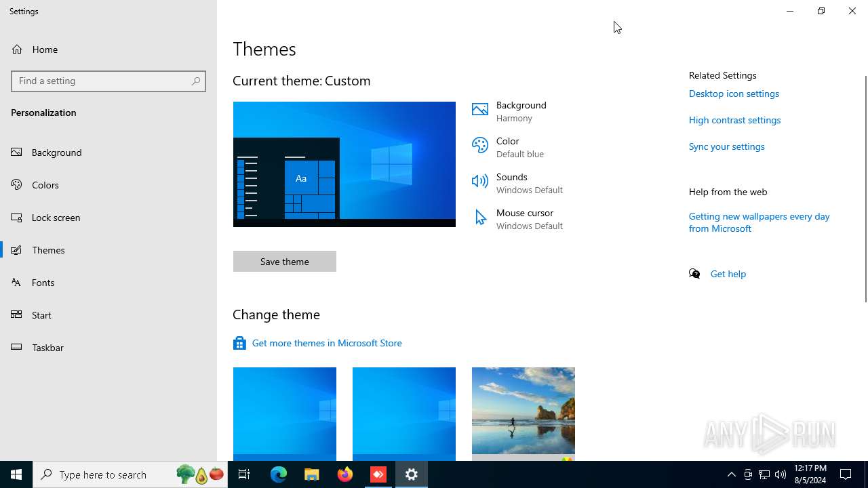Select the Colors palette icon in sidebar

(17, 185)
